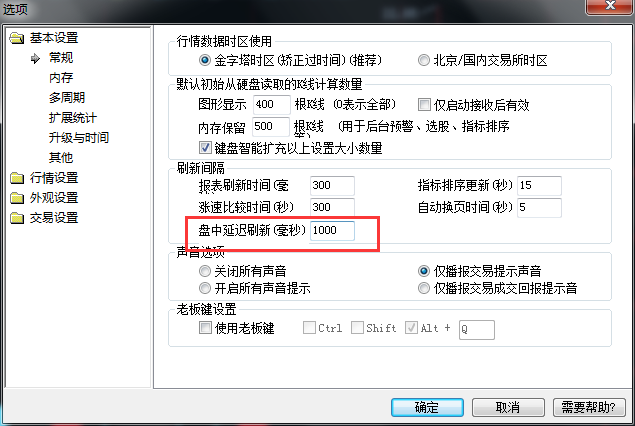The image size is (635, 426).
Task: Toggle 键盘智能扩充以上设置大小数量 checkbox
Action: point(205,147)
